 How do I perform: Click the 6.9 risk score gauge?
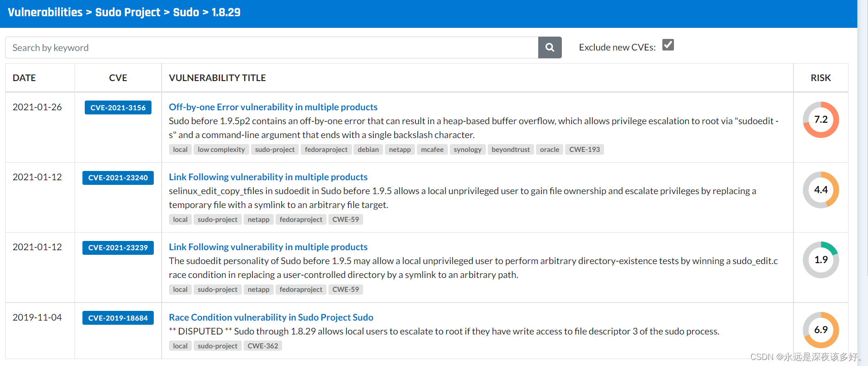click(x=821, y=330)
